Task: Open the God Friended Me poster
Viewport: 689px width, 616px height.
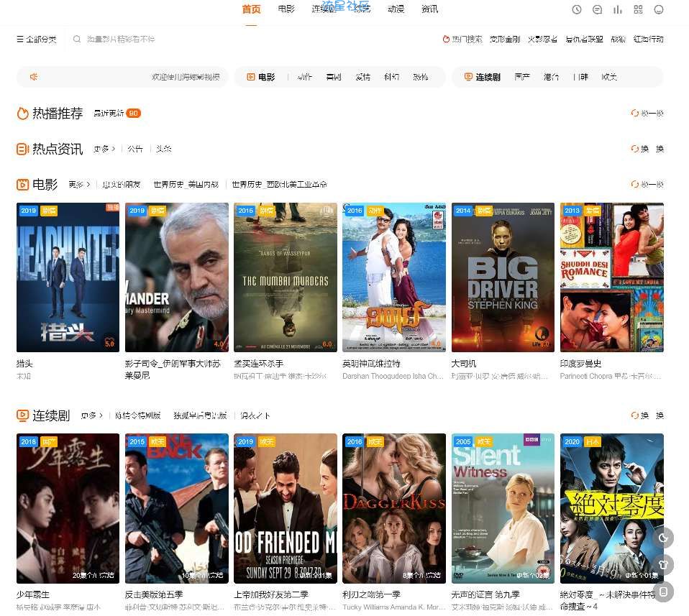Action: click(286, 508)
